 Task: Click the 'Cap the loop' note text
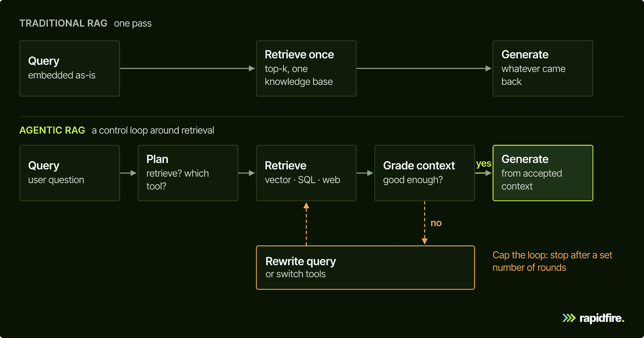pyautogui.click(x=552, y=261)
